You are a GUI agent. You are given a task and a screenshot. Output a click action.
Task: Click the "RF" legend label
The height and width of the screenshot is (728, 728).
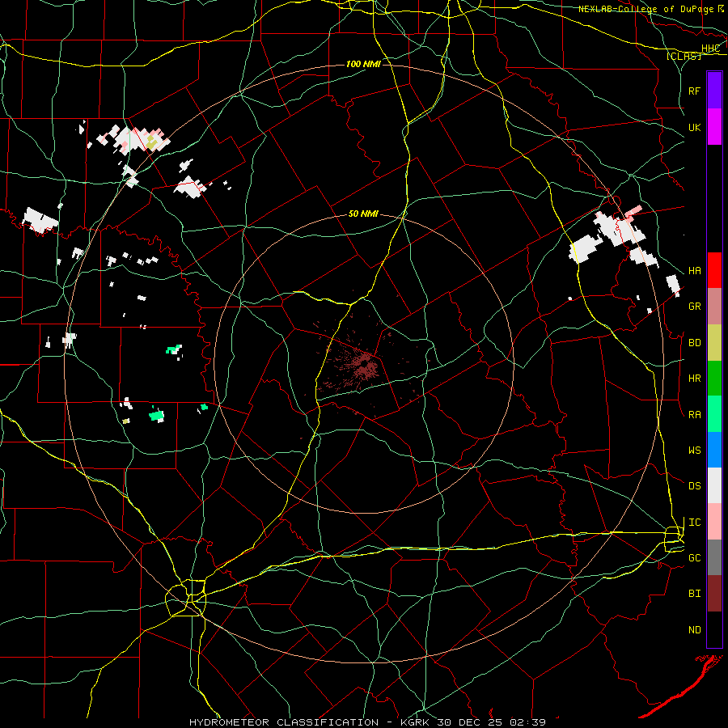694,91
